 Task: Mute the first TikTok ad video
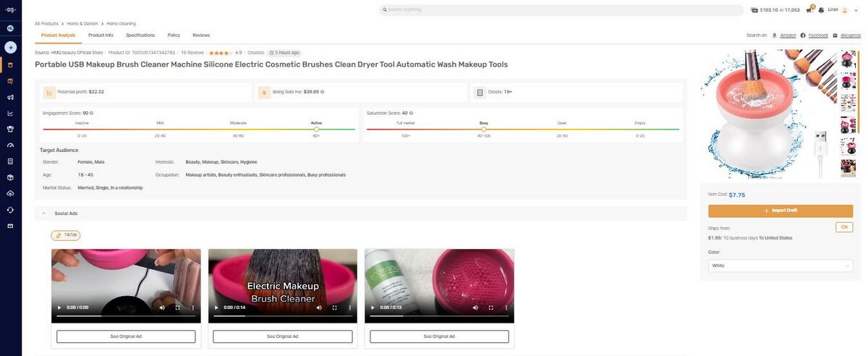coord(162,308)
